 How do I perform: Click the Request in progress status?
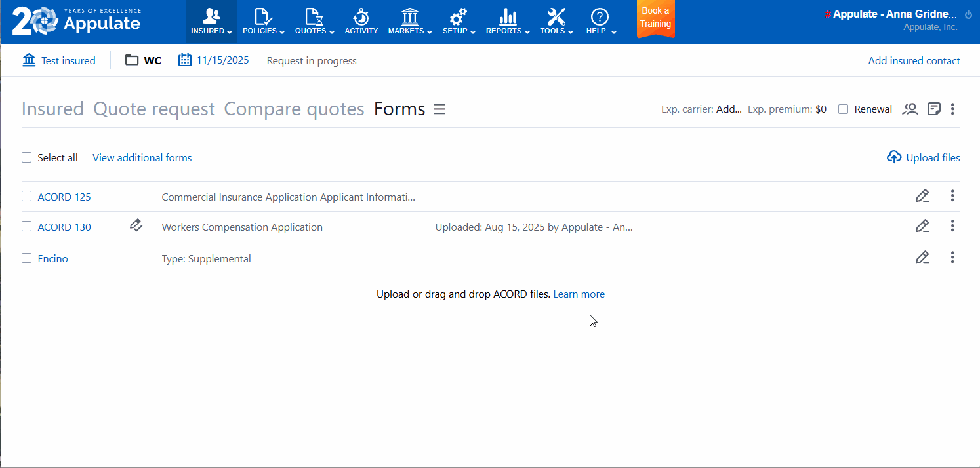[312, 60]
